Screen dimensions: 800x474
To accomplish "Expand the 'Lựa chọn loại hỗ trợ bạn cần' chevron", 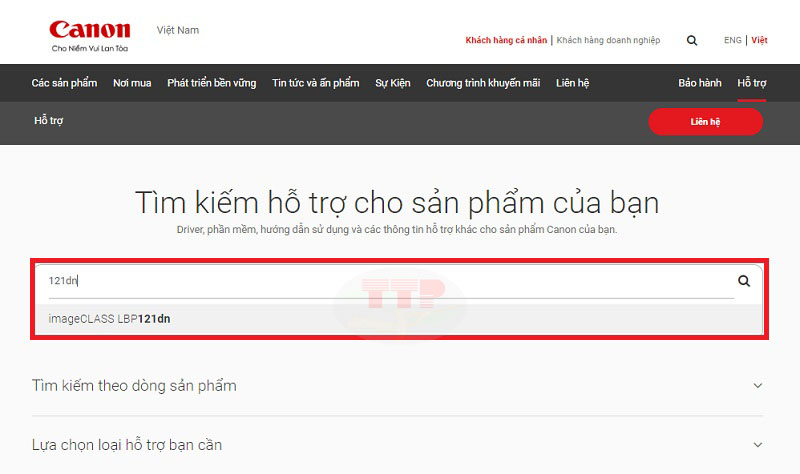I will click(x=758, y=445).
